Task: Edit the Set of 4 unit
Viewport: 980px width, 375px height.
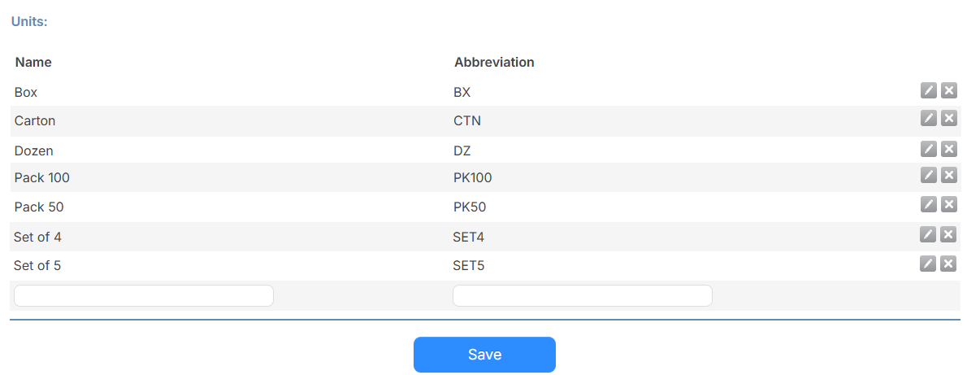Action: pyautogui.click(x=928, y=235)
